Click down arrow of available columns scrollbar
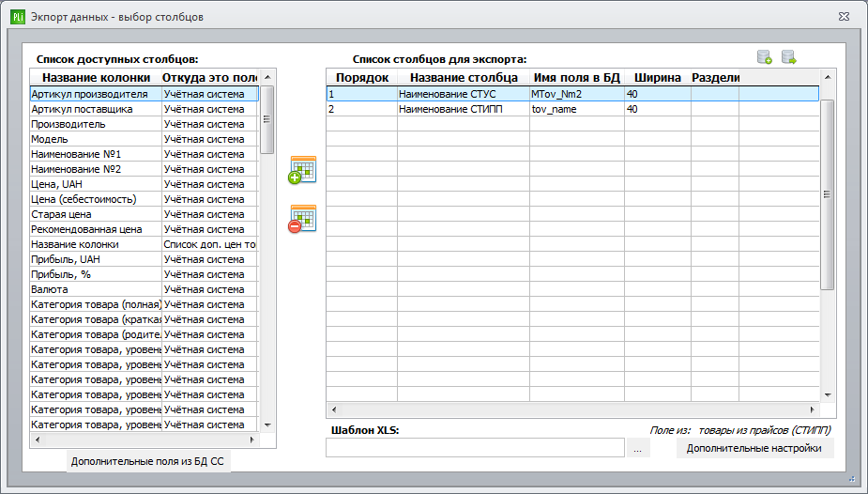Viewport: 868px width, 494px height. 267,425
